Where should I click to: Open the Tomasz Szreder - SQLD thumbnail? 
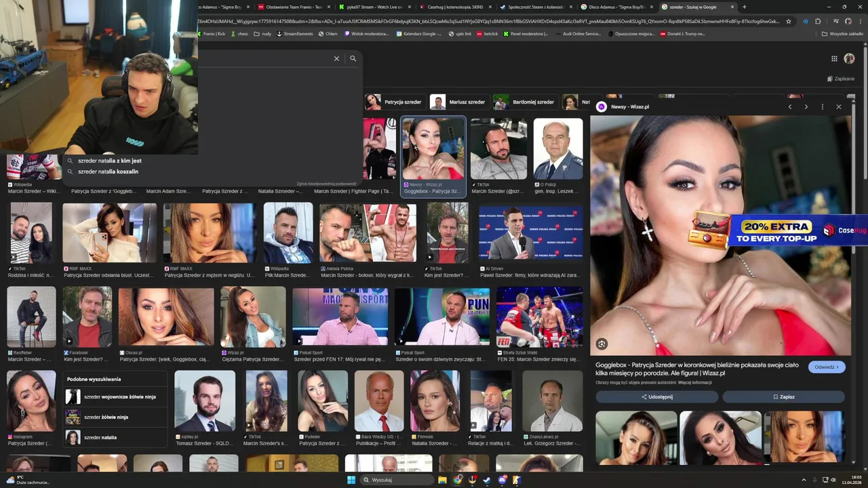pos(205,401)
